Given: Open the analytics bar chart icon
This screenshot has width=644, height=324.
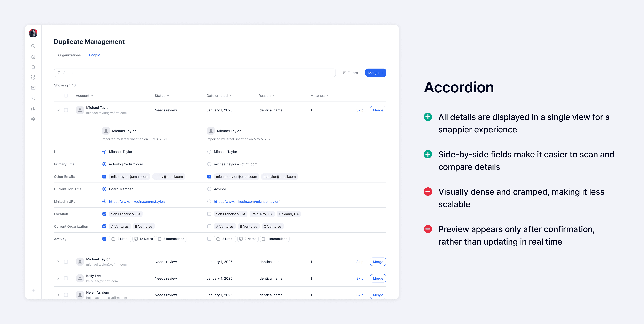Looking at the screenshot, I should pyautogui.click(x=33, y=109).
